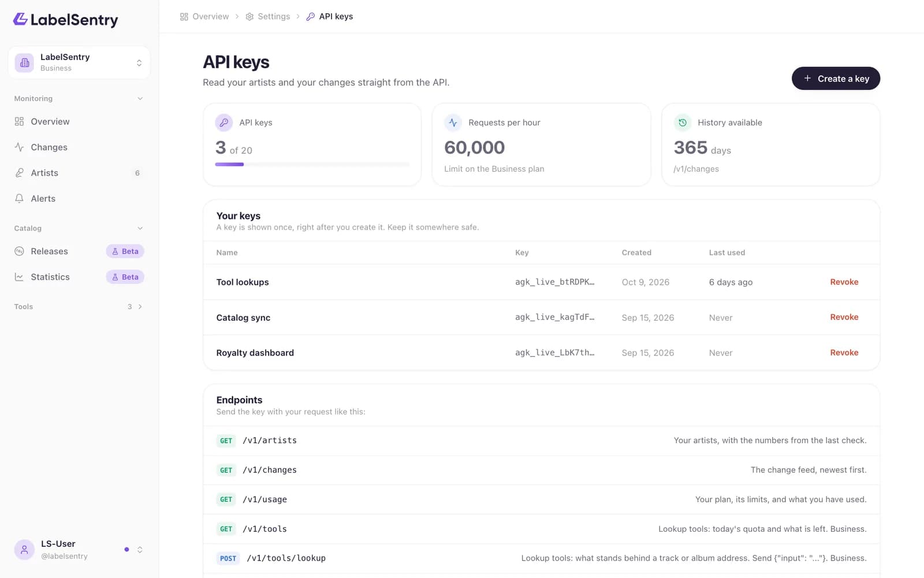
Task: Click the POST method badge
Action: 228,558
